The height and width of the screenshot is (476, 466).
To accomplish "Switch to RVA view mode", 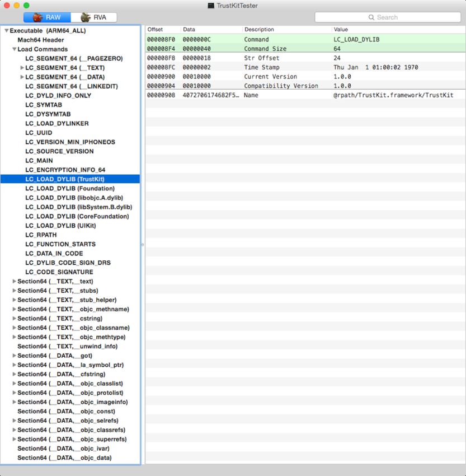I will pos(93,17).
